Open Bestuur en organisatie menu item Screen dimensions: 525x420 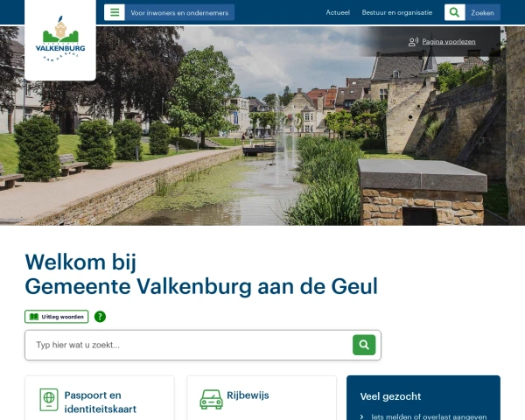[x=396, y=12]
